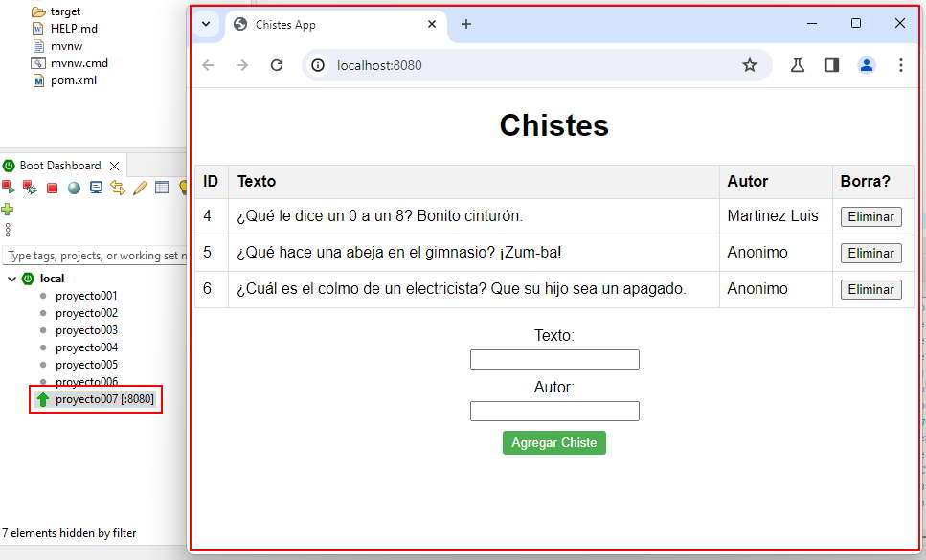This screenshot has width=926, height=560.
Task: Click '7 elements hidden by filter' status text
Action: [x=69, y=533]
